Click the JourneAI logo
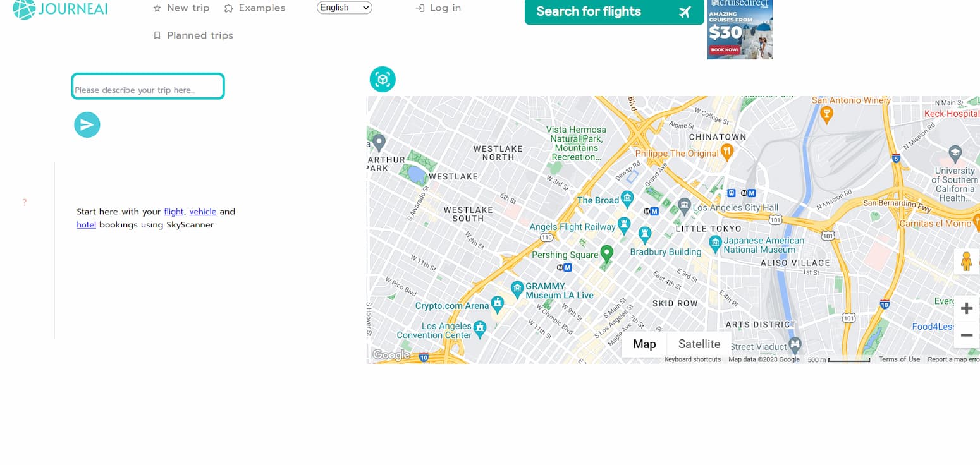This screenshot has width=980, height=465. (60, 9)
